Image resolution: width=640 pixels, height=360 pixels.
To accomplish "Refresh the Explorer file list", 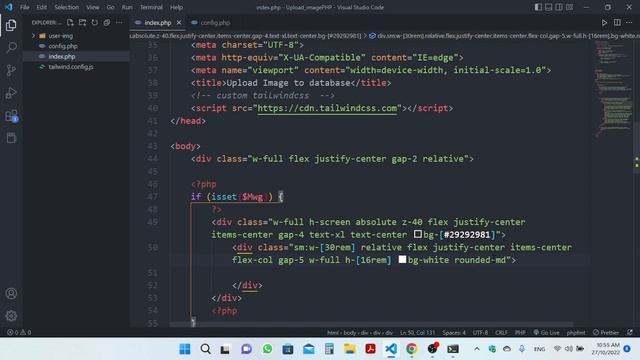I will [95, 22].
